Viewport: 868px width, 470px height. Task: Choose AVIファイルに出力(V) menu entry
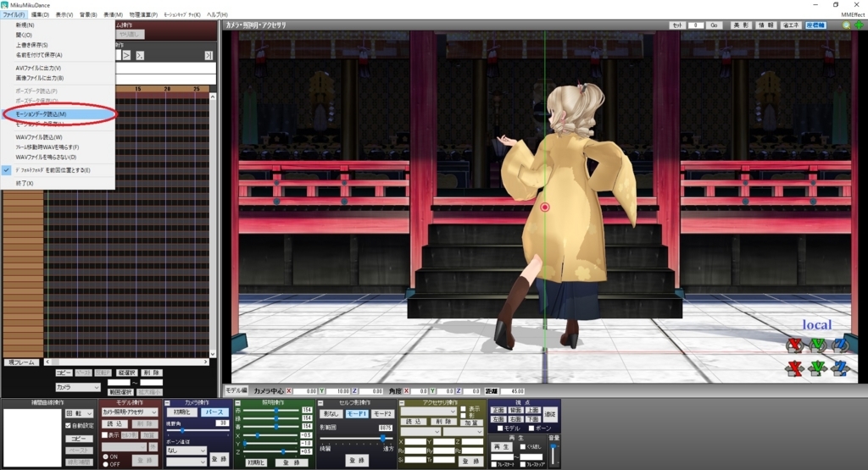[x=58, y=68]
